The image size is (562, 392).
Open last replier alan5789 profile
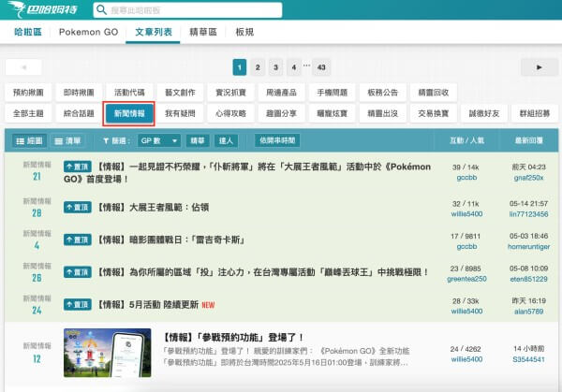[528, 312]
